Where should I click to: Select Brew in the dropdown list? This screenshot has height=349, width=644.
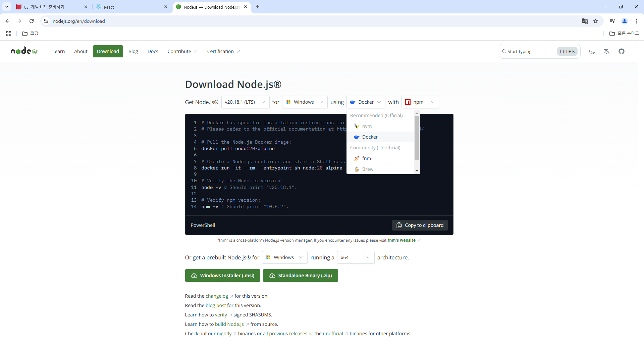380,169
